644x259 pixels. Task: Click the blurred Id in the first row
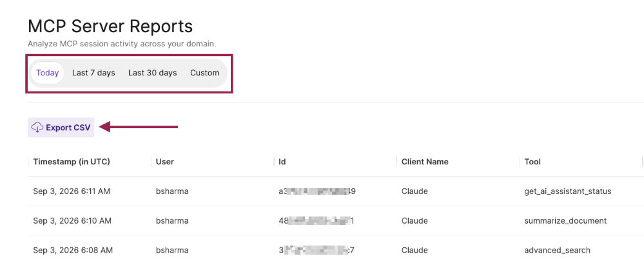317,191
